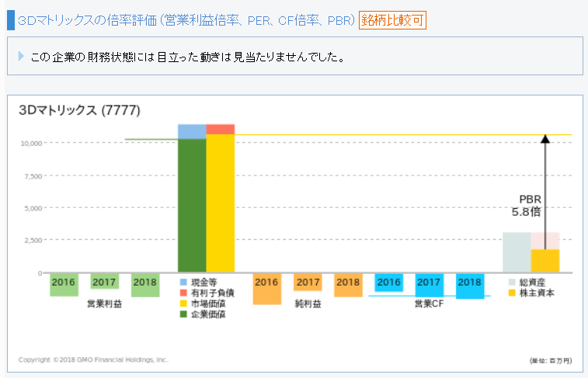Click the 2017 営業CF blue bar
The height and width of the screenshot is (378, 588).
pyautogui.click(x=430, y=285)
